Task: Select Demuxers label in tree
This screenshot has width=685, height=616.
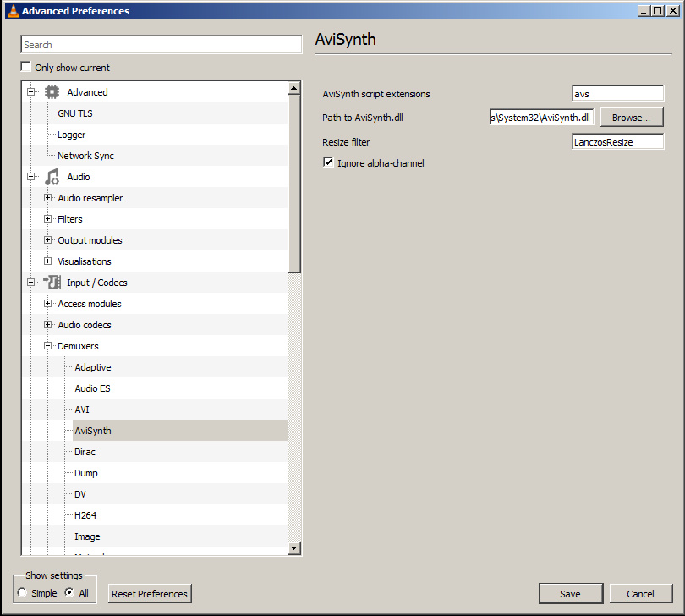Action: coord(78,346)
